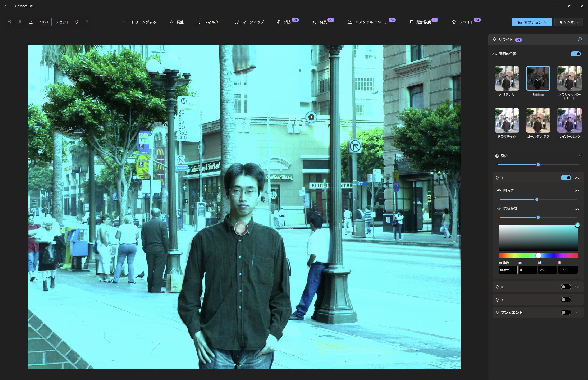
Task: Click the back arrow icon
Action: tap(6, 6)
